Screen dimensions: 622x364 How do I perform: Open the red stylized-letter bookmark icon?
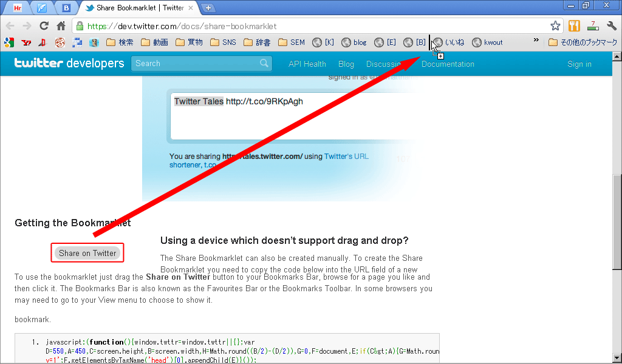(43, 42)
